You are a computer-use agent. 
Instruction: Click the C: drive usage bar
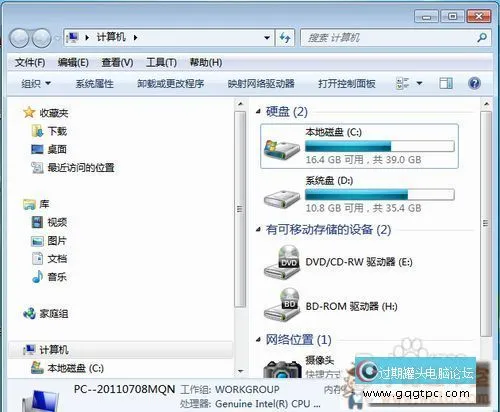(380, 146)
